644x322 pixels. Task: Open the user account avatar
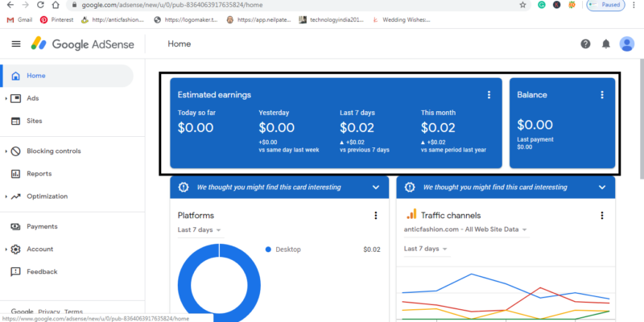coord(627,44)
